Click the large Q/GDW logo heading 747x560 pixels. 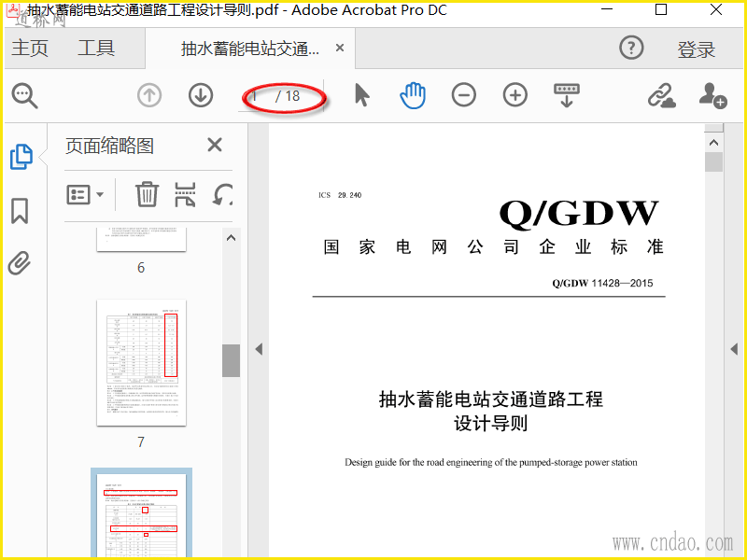point(579,214)
